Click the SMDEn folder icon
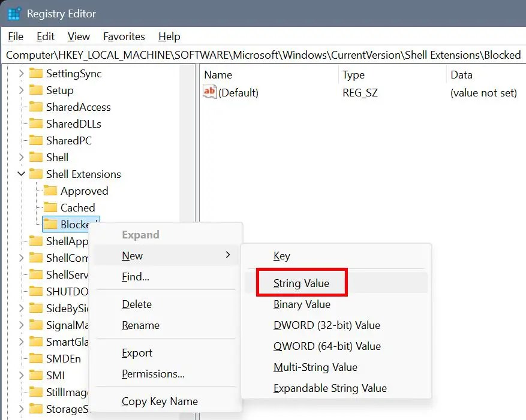This screenshot has height=420, width=526. point(36,358)
